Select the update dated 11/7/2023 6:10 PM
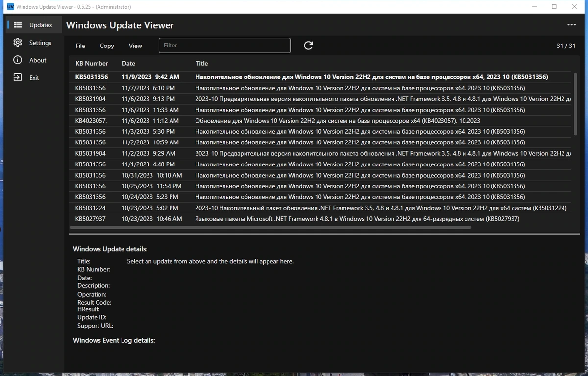 (x=320, y=88)
